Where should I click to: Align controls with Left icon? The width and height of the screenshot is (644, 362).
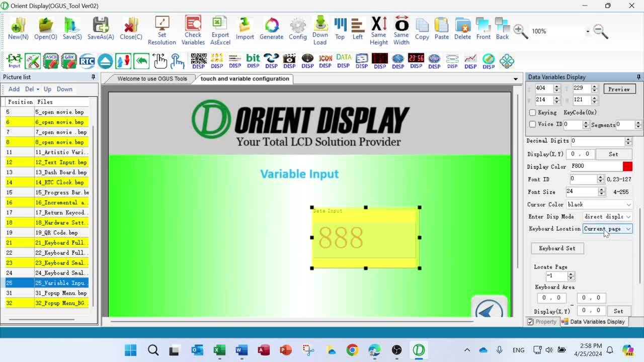pyautogui.click(x=358, y=29)
